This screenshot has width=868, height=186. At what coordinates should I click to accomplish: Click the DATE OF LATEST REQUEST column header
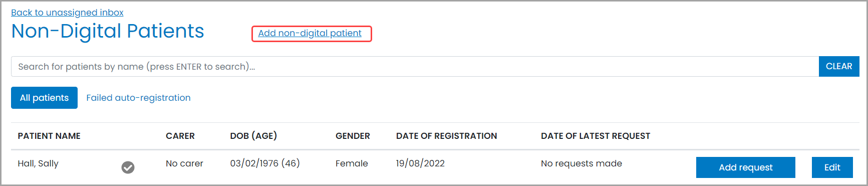(x=596, y=136)
